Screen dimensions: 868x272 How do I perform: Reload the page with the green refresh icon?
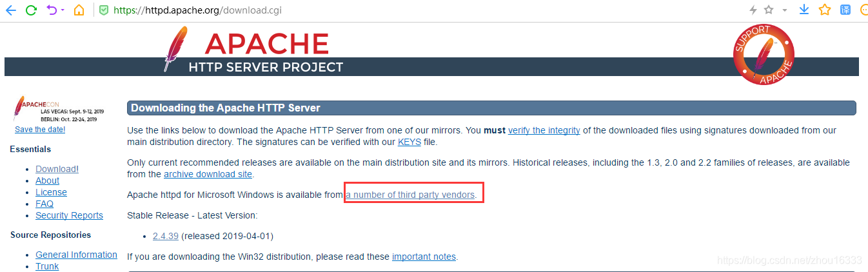click(30, 10)
